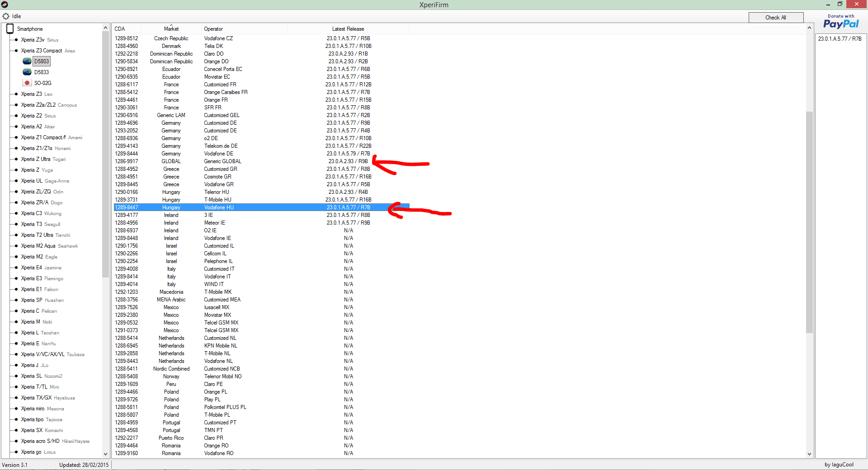Select the Generic GLOBAL row
Screen dimensions: 868x470
[261, 161]
